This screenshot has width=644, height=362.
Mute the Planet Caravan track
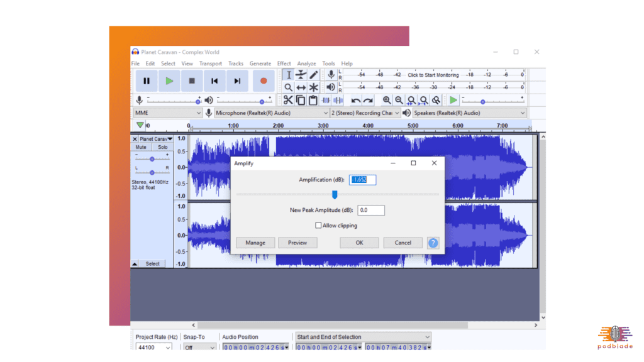pos(141,147)
